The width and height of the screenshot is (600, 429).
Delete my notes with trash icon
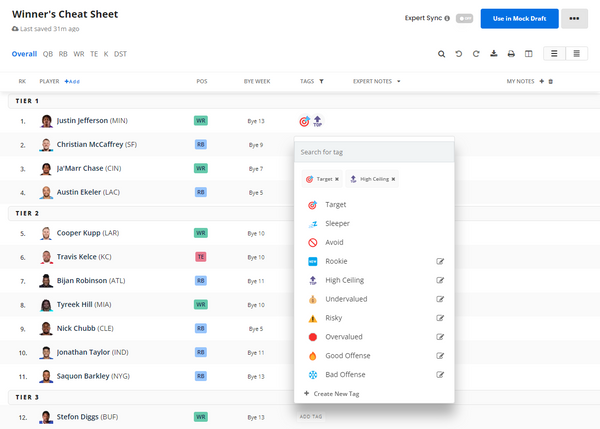coord(550,81)
